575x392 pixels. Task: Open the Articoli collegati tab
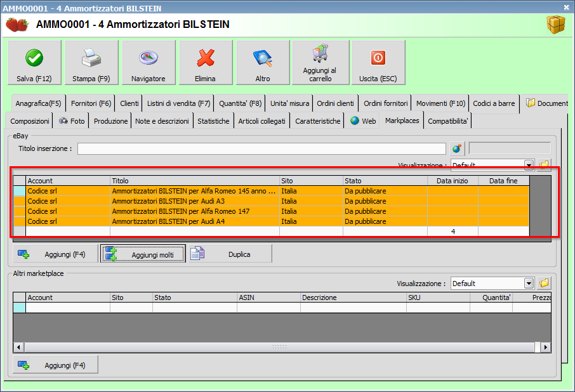click(x=262, y=121)
